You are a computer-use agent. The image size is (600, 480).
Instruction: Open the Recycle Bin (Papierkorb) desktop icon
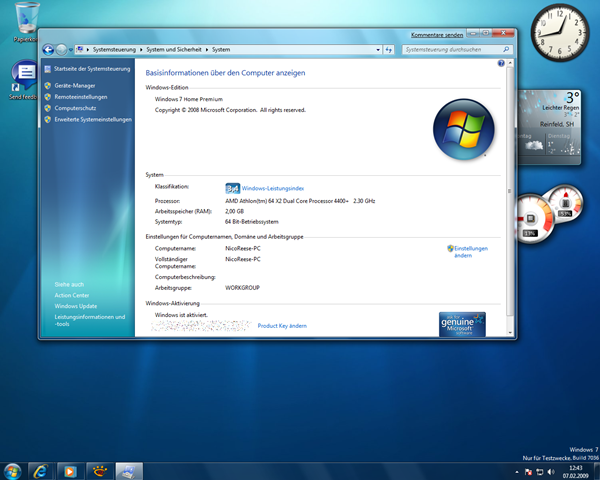26,22
